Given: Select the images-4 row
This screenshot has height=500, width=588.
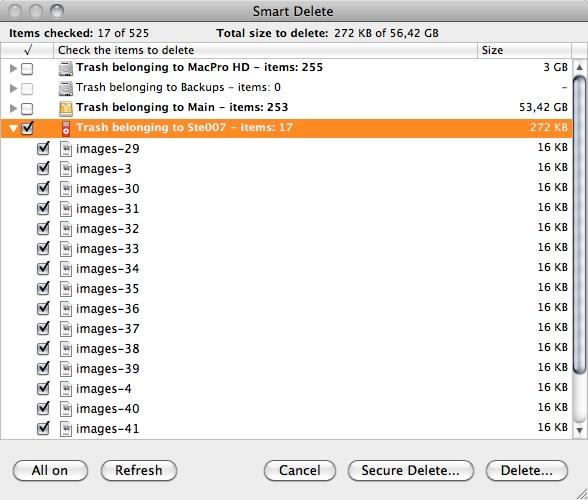Looking at the screenshot, I should [x=286, y=389].
